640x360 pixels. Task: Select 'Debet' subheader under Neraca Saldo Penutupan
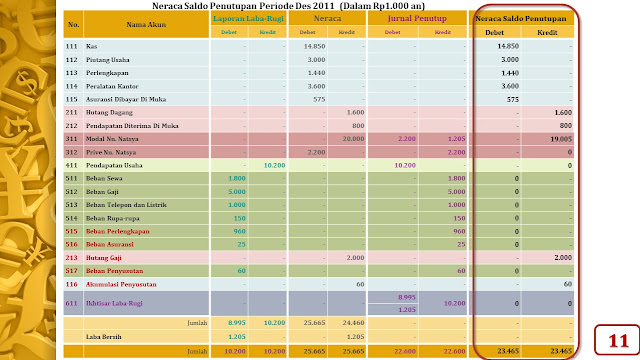coord(494,32)
